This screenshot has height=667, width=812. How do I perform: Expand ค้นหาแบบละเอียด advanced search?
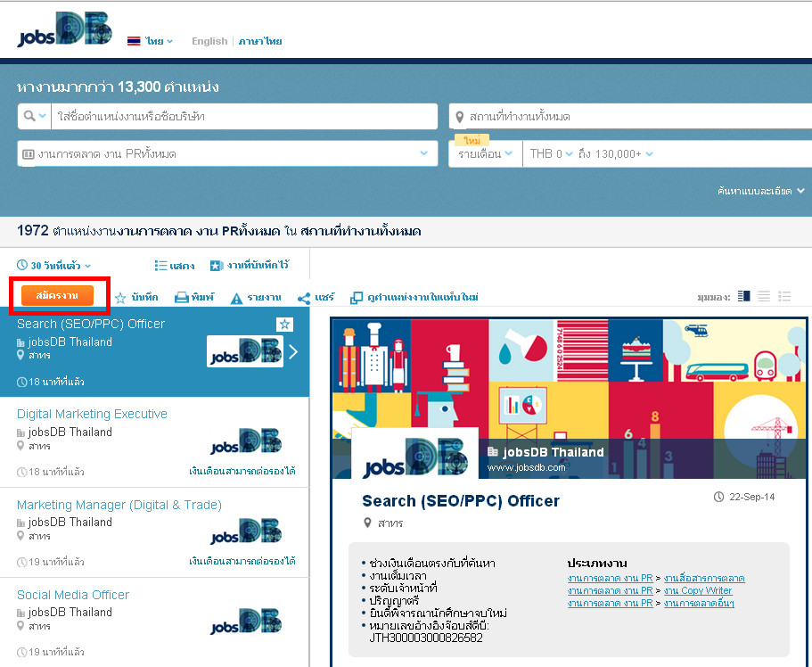(x=761, y=190)
